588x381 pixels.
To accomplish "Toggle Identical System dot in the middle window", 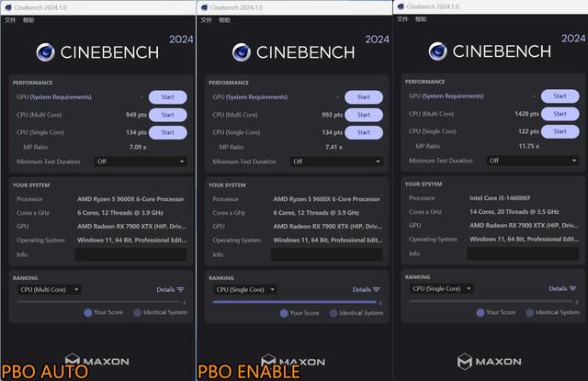I will click(334, 313).
